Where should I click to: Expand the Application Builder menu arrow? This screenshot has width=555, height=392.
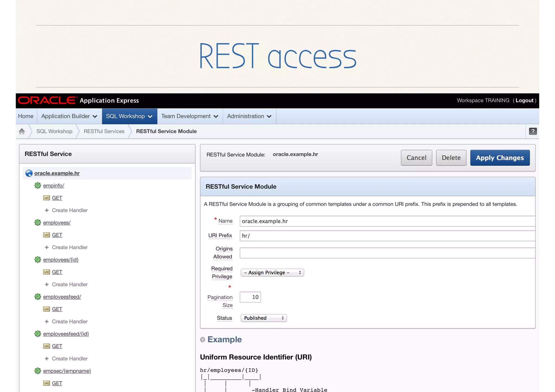tap(95, 116)
